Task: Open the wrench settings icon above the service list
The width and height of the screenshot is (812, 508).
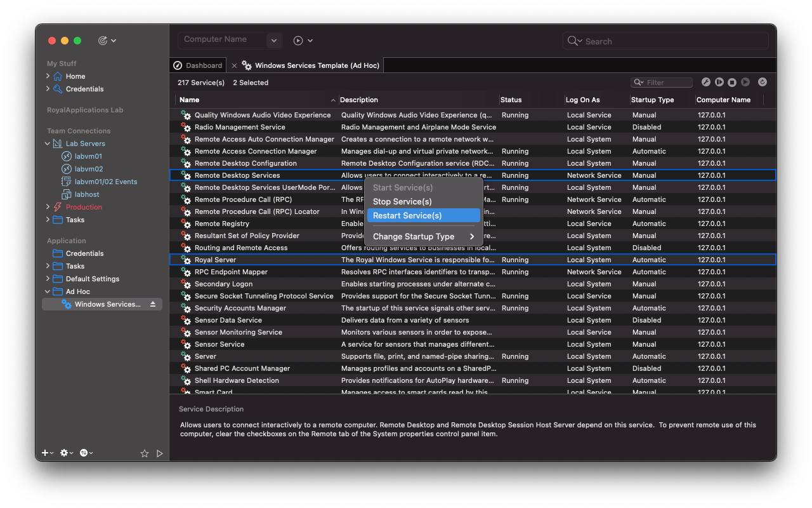Action: [706, 82]
